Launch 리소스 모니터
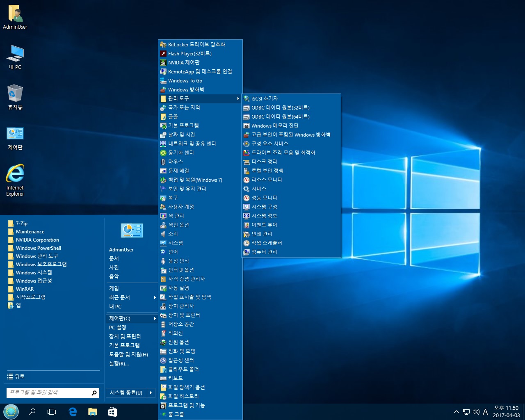 [x=292, y=180]
